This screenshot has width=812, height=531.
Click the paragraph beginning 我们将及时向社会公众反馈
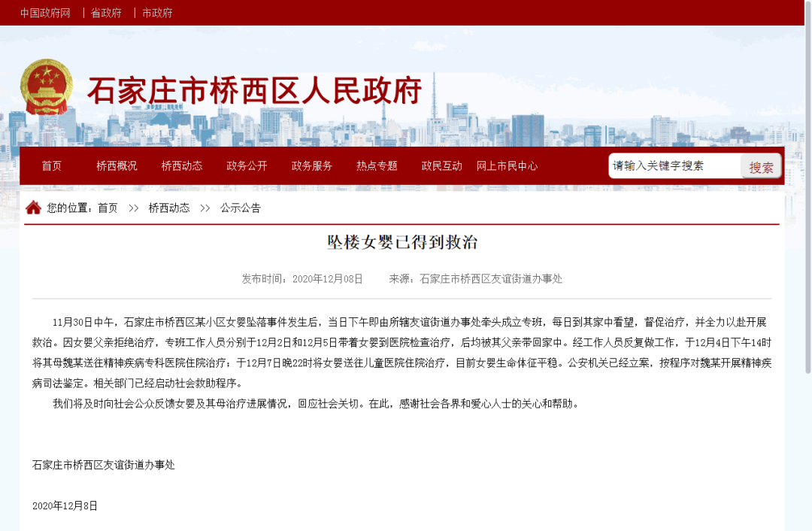[316, 404]
